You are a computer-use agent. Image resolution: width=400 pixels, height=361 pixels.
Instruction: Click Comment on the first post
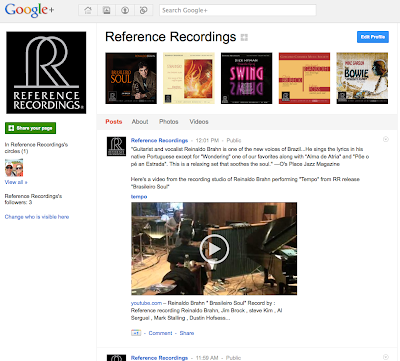coord(160,333)
